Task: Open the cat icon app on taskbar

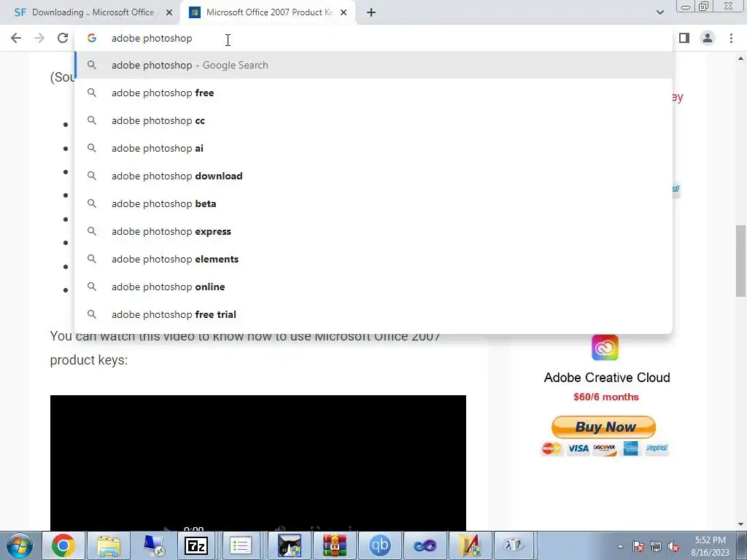Action: (290, 545)
